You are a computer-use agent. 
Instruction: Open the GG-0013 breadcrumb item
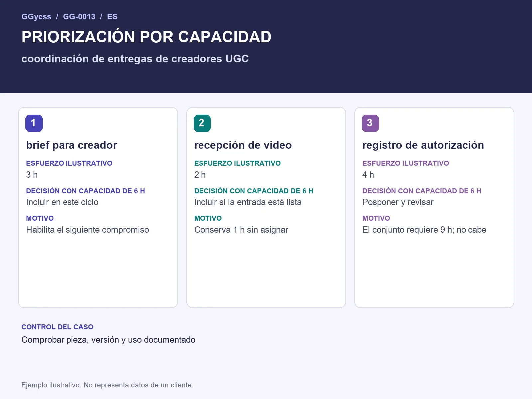[x=79, y=17]
